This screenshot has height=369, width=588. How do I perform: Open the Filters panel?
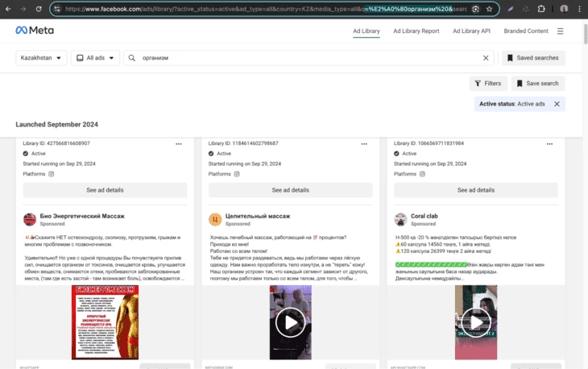[488, 83]
